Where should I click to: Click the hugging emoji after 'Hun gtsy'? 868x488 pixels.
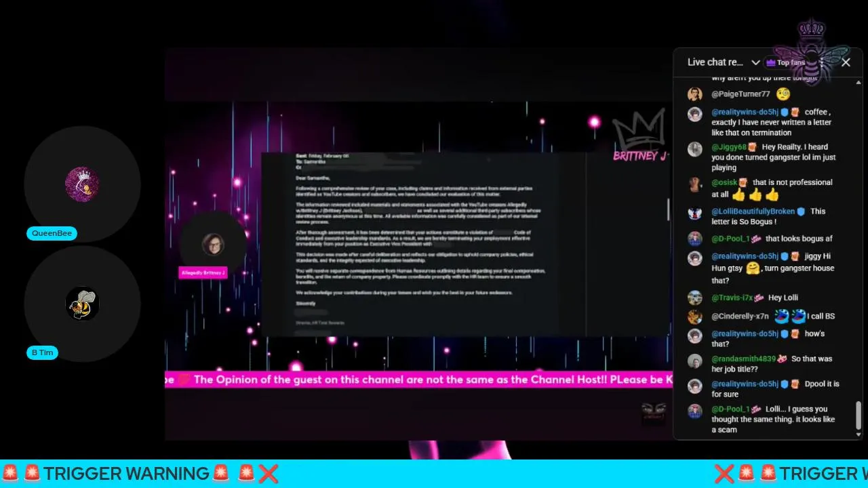click(x=752, y=268)
